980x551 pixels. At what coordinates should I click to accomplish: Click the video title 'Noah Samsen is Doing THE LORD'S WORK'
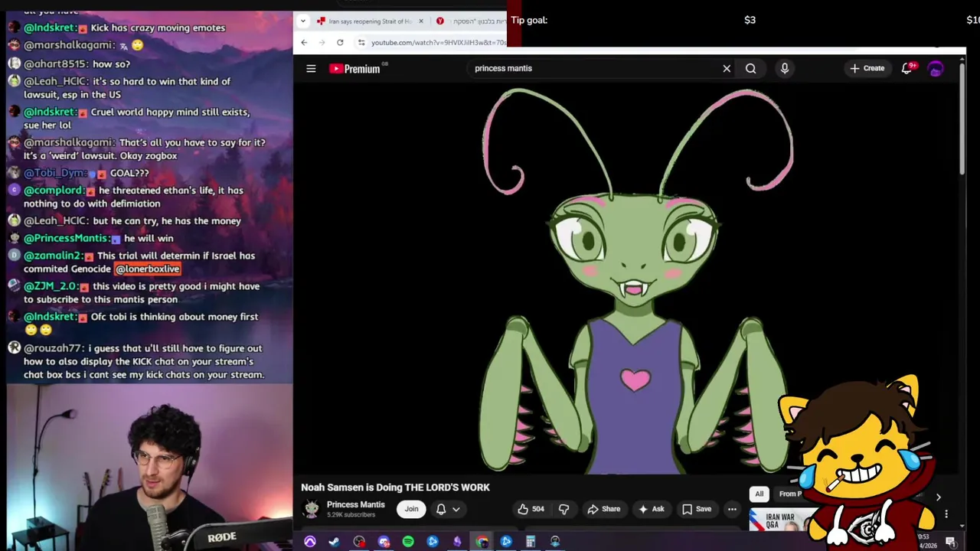(395, 487)
